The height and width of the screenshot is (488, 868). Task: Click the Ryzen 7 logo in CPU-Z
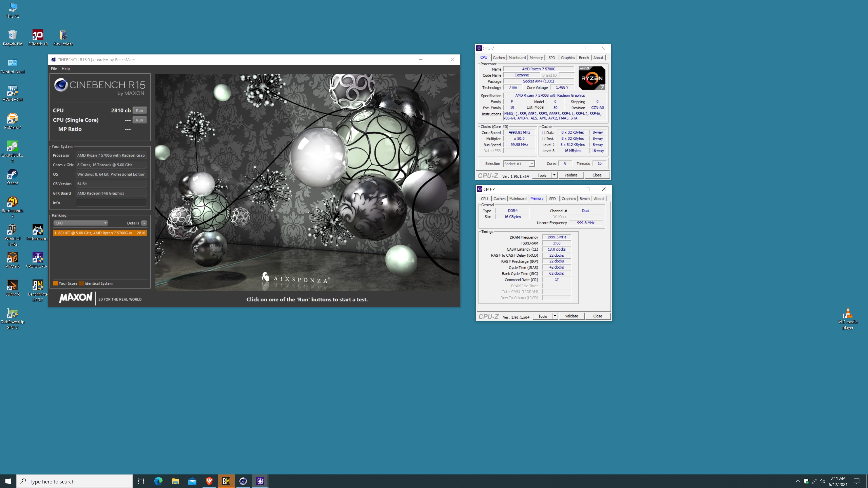[592, 78]
